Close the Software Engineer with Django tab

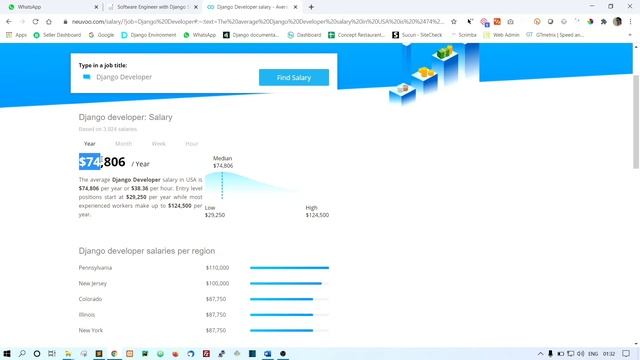click(x=196, y=7)
